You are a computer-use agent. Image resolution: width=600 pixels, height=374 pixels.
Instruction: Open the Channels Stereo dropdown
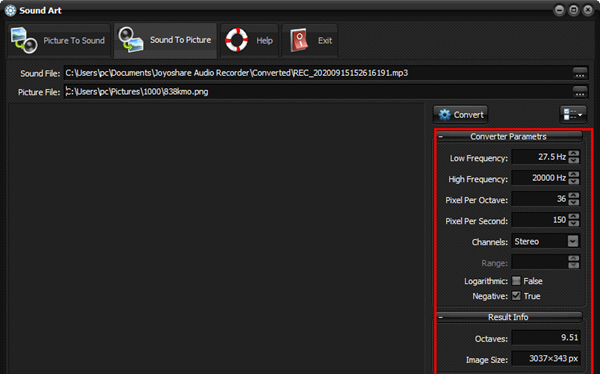573,241
